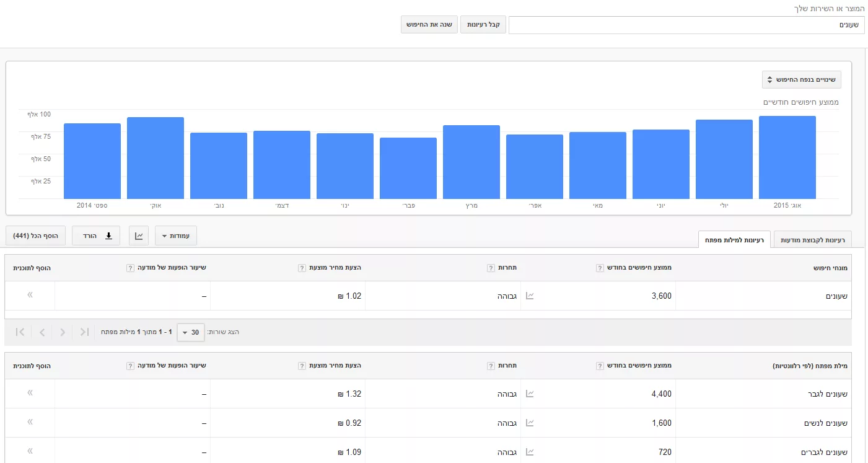Click גבוהה competition value in שעונים לגבר row

point(507,394)
